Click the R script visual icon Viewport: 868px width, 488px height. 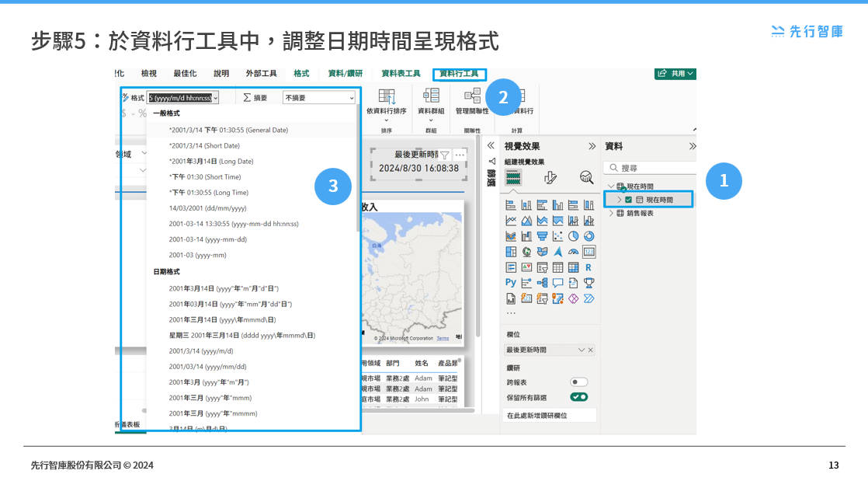(x=589, y=267)
